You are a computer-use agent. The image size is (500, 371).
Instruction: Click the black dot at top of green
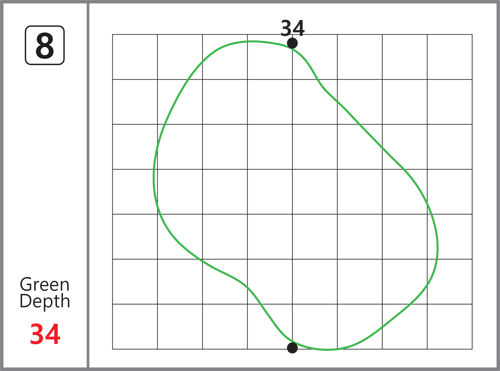coord(292,43)
